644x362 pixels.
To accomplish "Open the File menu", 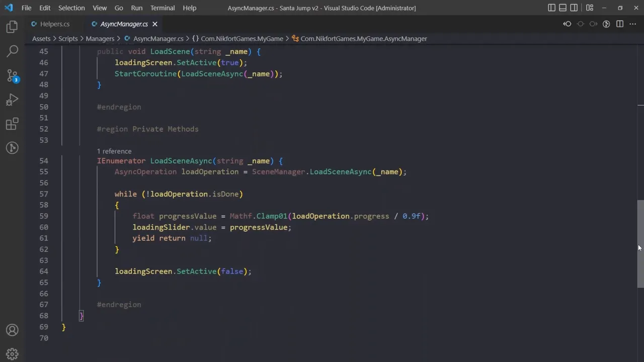I will [26, 8].
